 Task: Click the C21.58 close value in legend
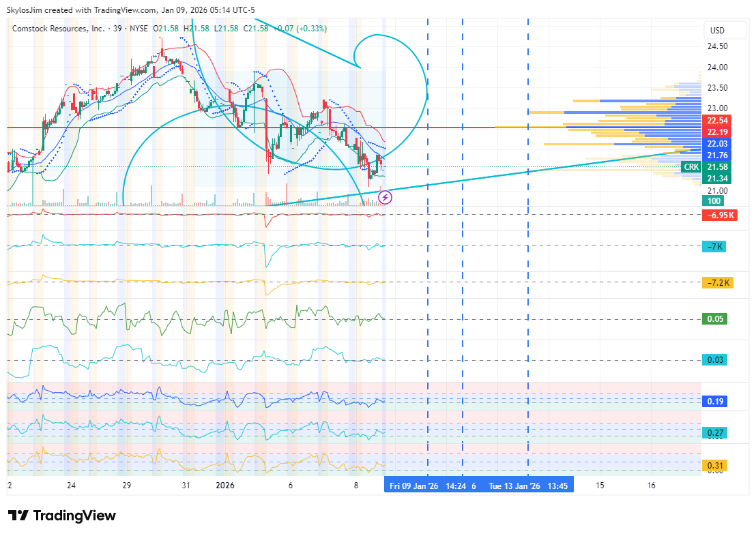[256, 29]
